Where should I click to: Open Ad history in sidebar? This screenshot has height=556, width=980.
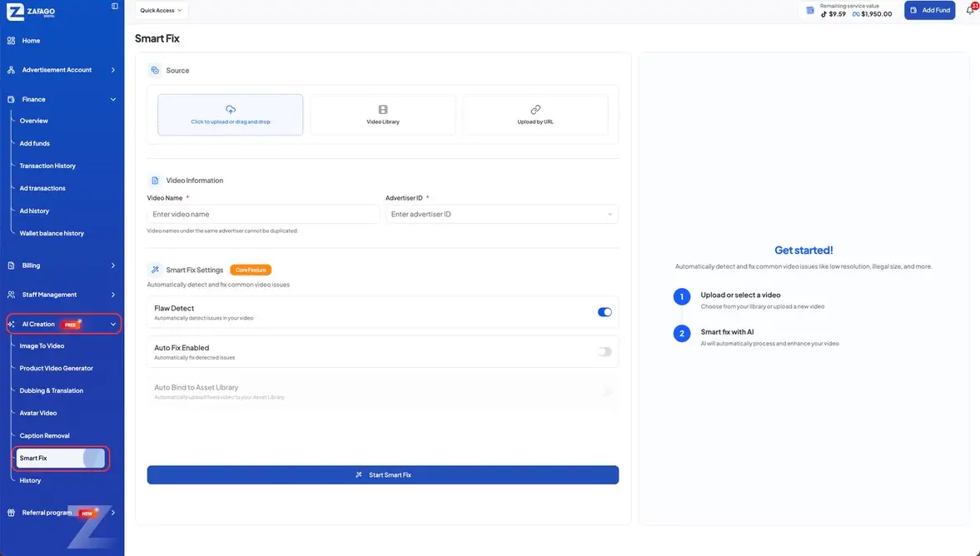(x=34, y=211)
